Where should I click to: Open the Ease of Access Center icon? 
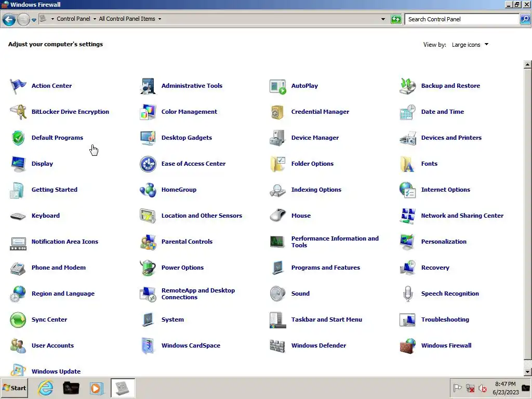(148, 164)
